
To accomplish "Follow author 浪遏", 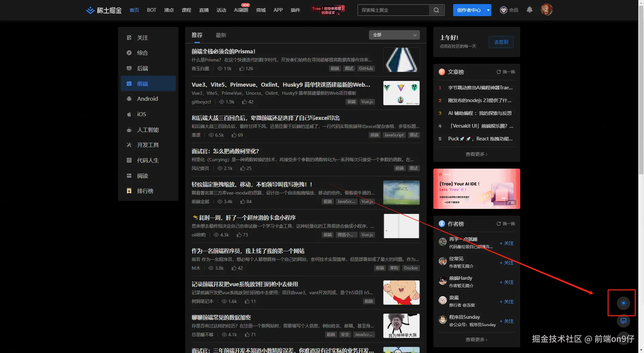I will [507, 302].
